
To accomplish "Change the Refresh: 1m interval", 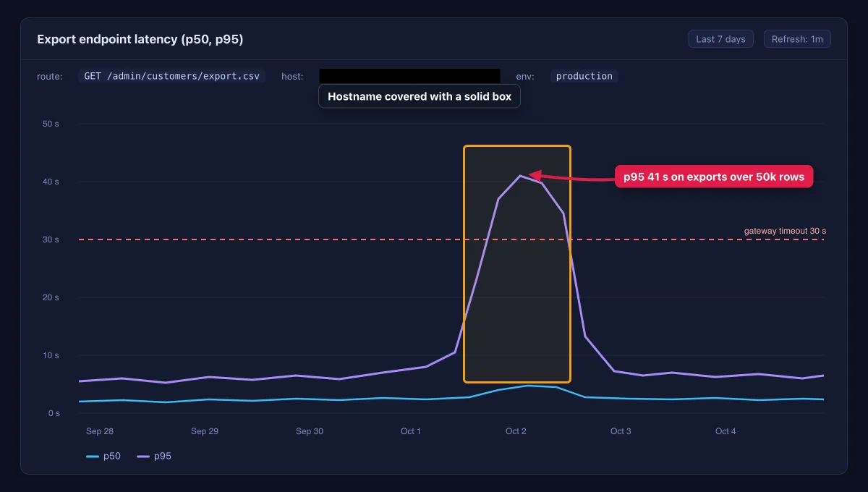I will pos(797,39).
